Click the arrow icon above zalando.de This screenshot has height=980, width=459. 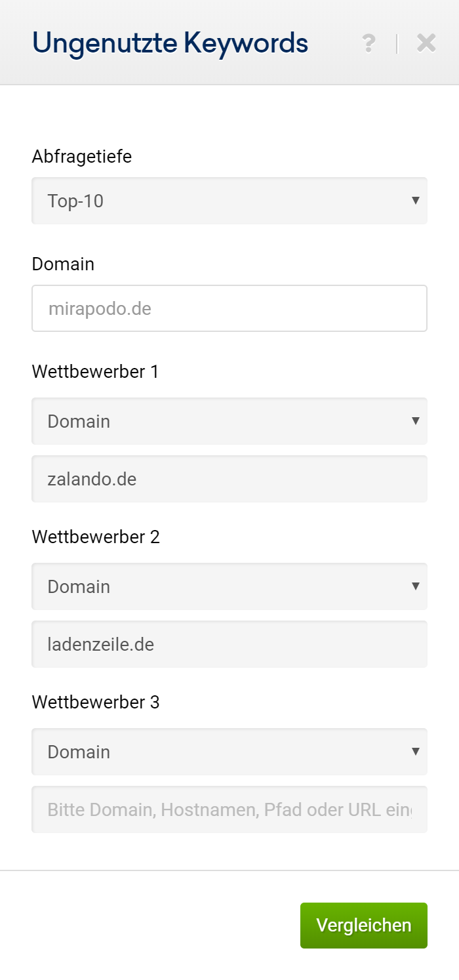415,420
